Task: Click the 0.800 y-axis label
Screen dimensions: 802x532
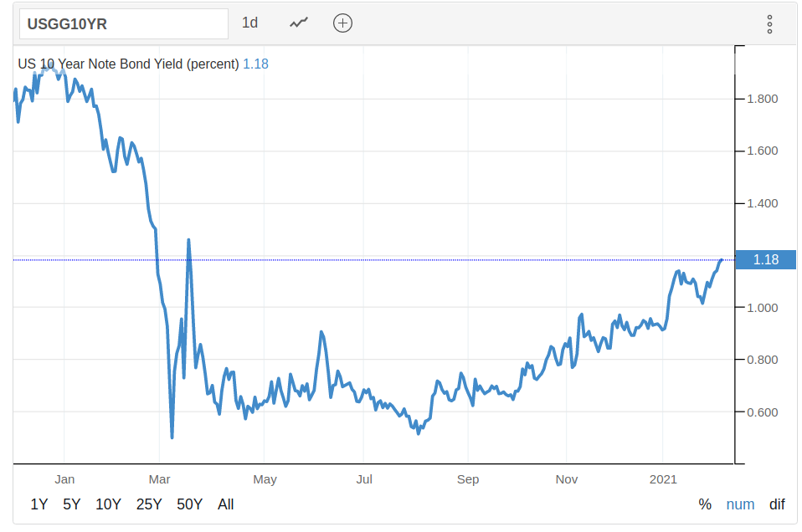Action: pyautogui.click(x=762, y=360)
